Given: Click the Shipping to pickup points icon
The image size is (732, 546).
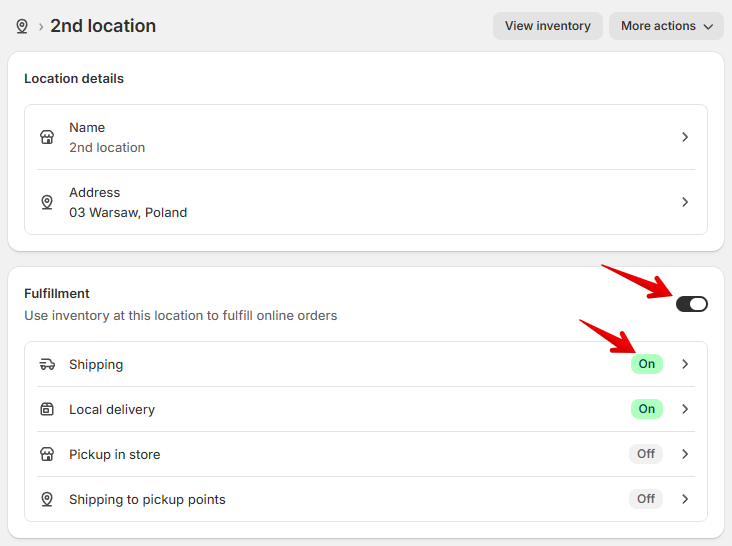Looking at the screenshot, I should pyautogui.click(x=47, y=499).
